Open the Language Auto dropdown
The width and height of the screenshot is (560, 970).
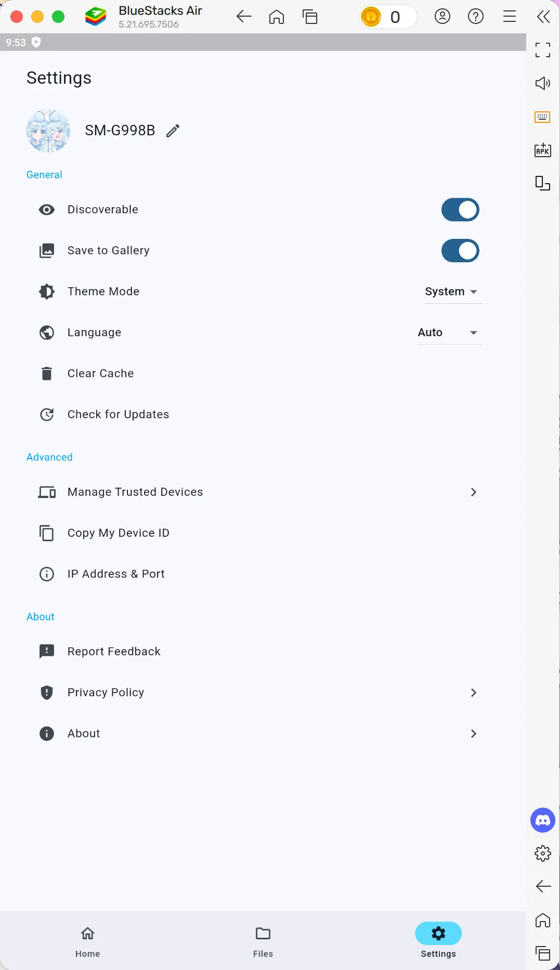(450, 333)
